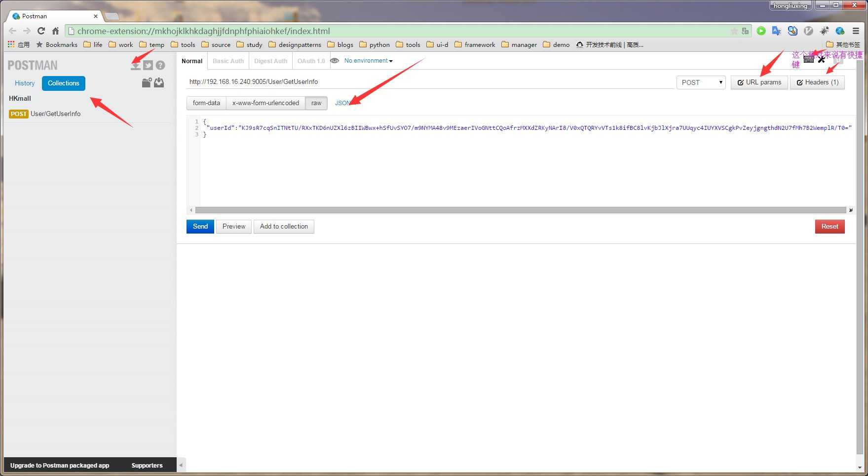Switch to Basic Auth tab

coord(228,61)
